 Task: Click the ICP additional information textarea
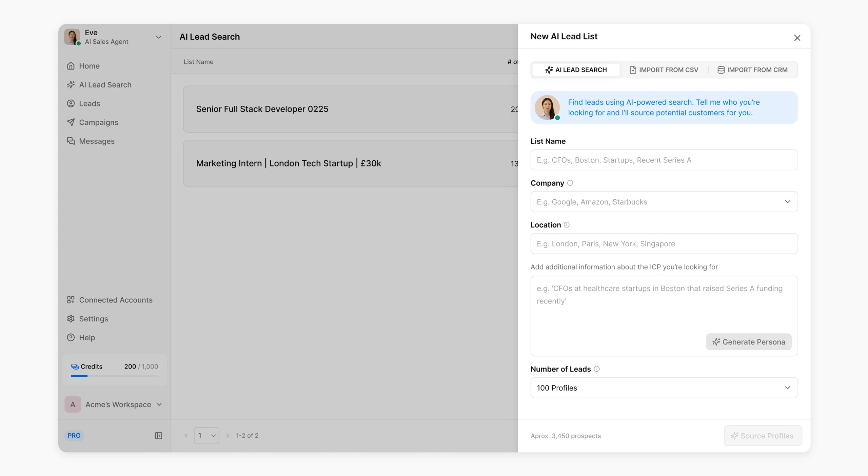pos(664,316)
